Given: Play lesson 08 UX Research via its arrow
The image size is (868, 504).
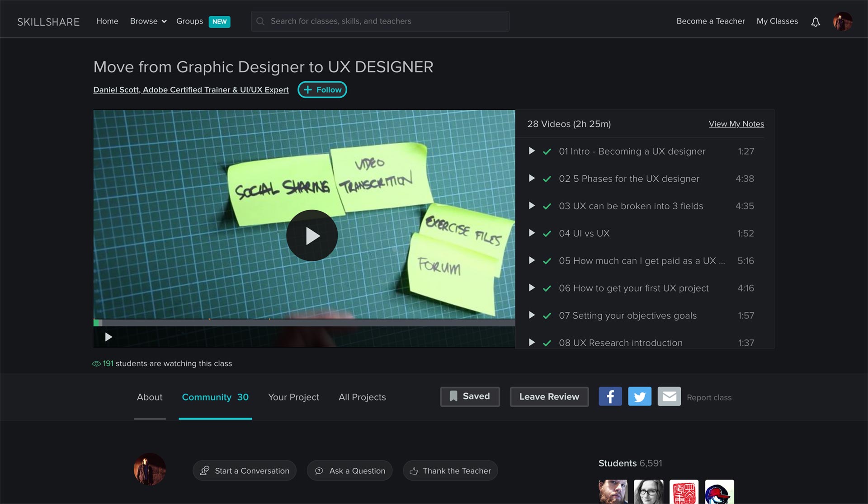Looking at the screenshot, I should [532, 343].
